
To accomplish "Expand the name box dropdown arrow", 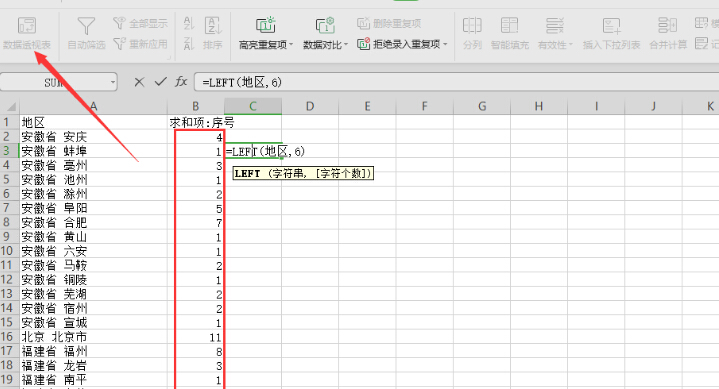I will 112,83.
